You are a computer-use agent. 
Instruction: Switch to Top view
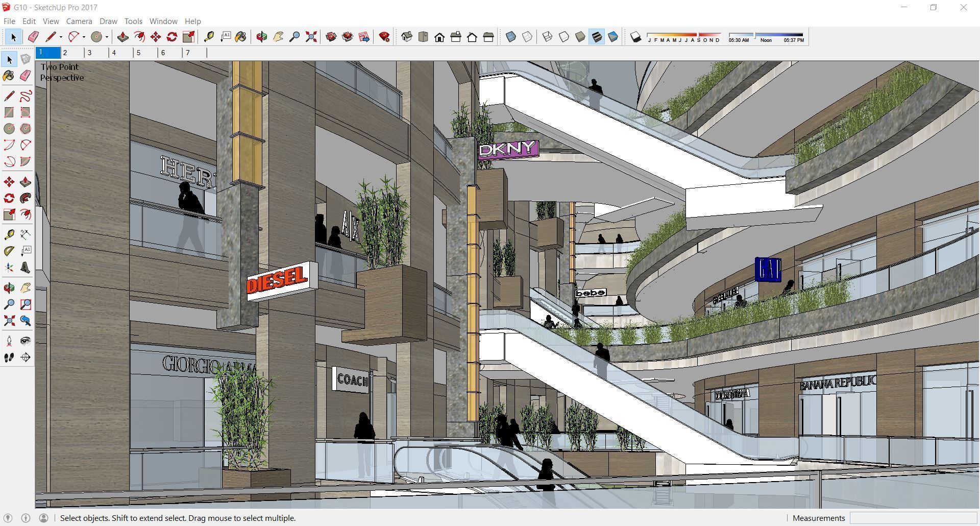423,37
